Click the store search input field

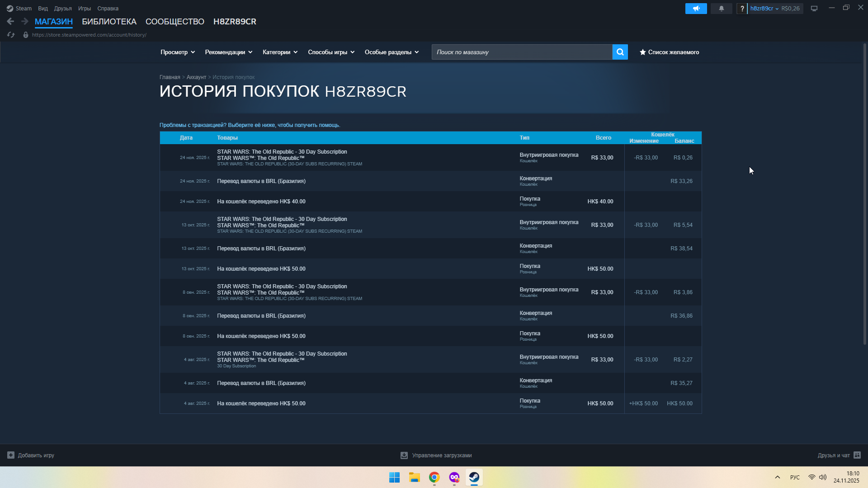coord(522,52)
